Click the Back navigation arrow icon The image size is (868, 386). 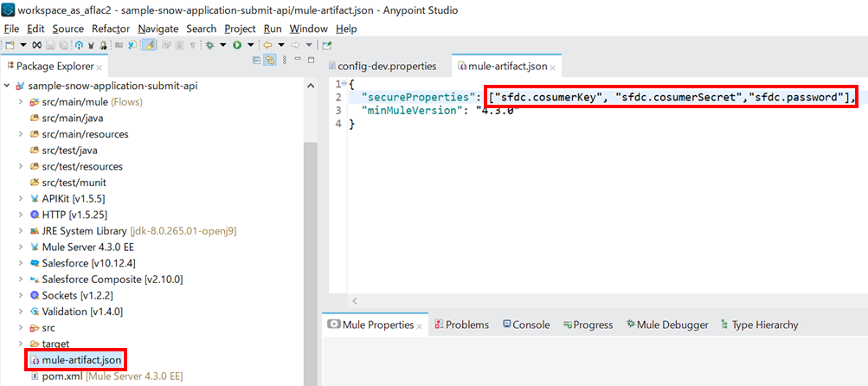[x=268, y=45]
